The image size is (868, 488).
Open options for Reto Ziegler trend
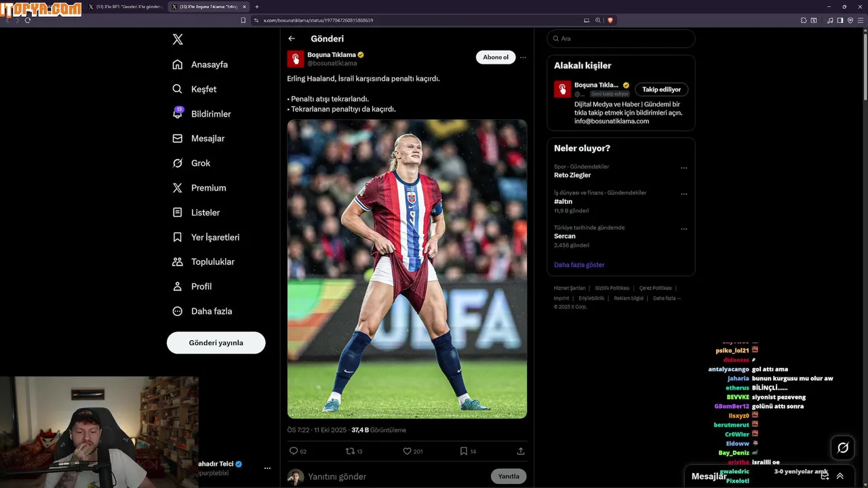click(684, 168)
